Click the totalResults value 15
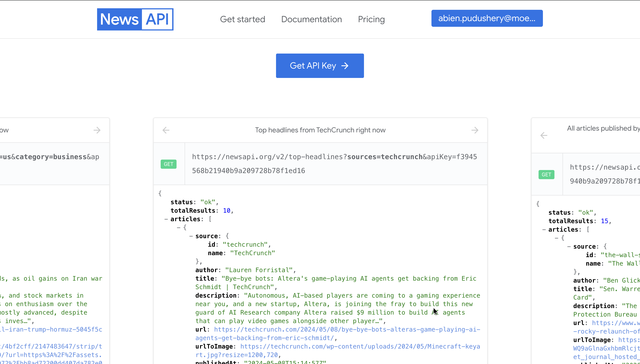Screen dimensions: 640x364 pyautogui.click(x=604, y=221)
